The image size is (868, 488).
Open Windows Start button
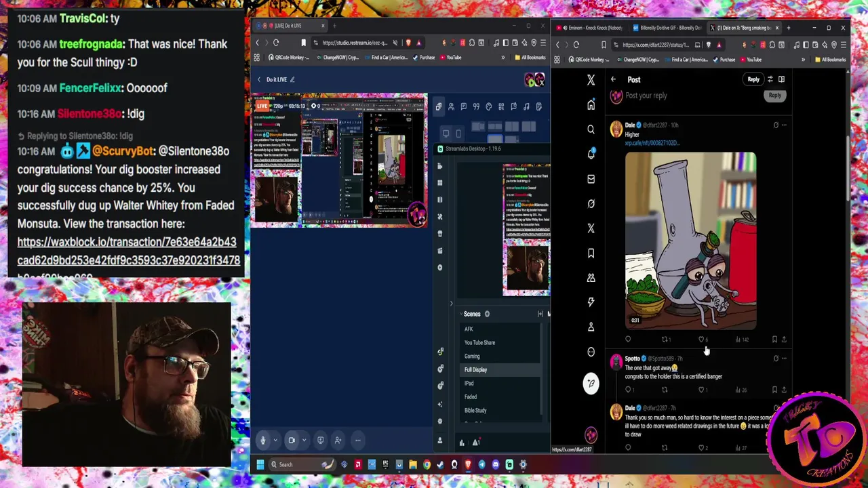260,464
